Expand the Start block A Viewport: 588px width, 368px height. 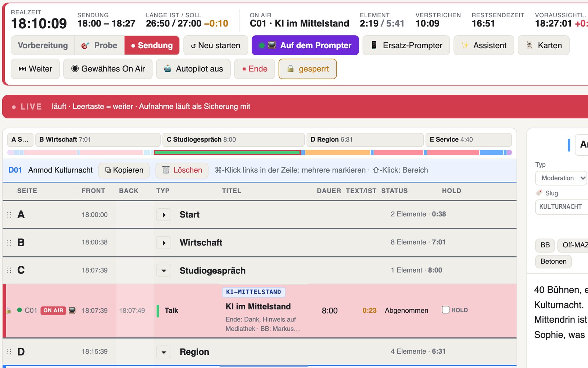pos(164,215)
